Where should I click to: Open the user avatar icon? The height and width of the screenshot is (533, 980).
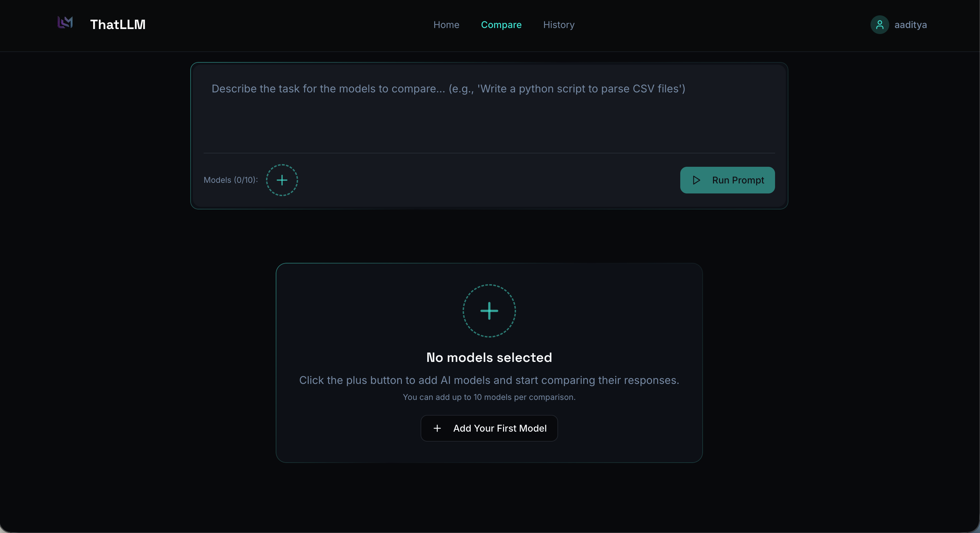(x=879, y=25)
